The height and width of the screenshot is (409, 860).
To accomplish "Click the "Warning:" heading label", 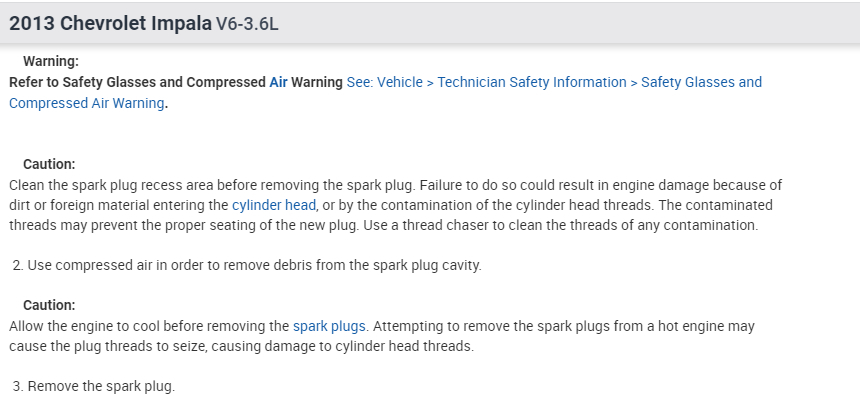I will pyautogui.click(x=50, y=61).
